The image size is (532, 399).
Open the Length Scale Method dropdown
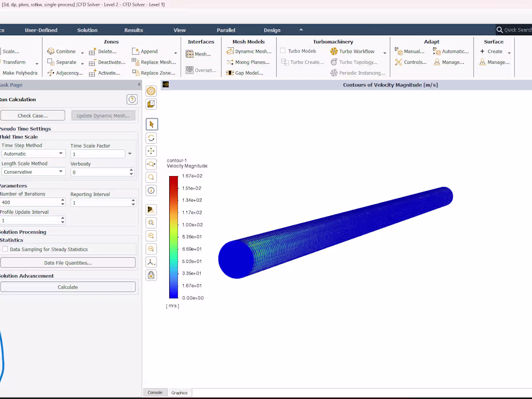(x=62, y=172)
